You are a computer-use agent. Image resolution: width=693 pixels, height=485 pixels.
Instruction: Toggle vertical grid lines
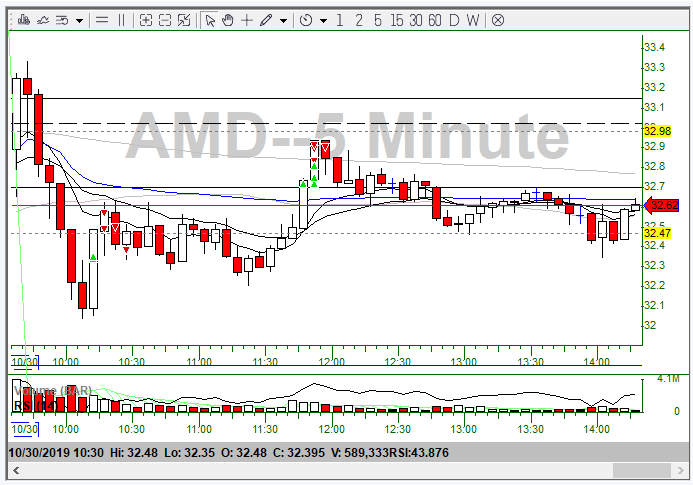coord(122,20)
